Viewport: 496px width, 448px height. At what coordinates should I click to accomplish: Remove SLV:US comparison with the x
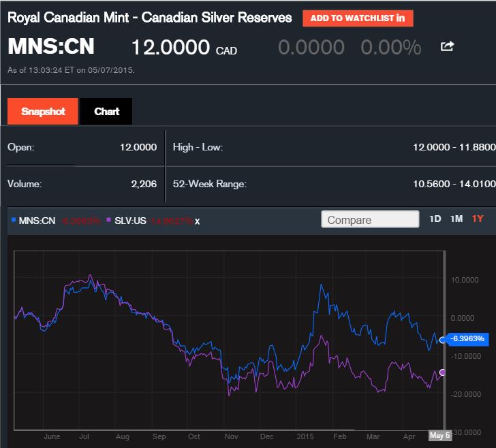coord(198,221)
